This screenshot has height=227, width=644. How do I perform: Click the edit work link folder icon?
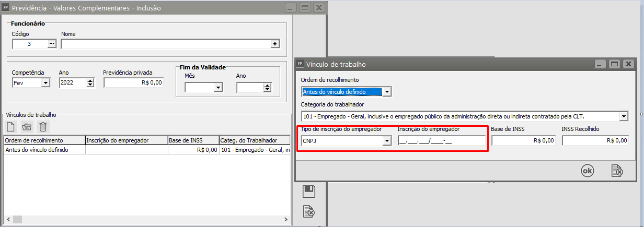(27, 126)
